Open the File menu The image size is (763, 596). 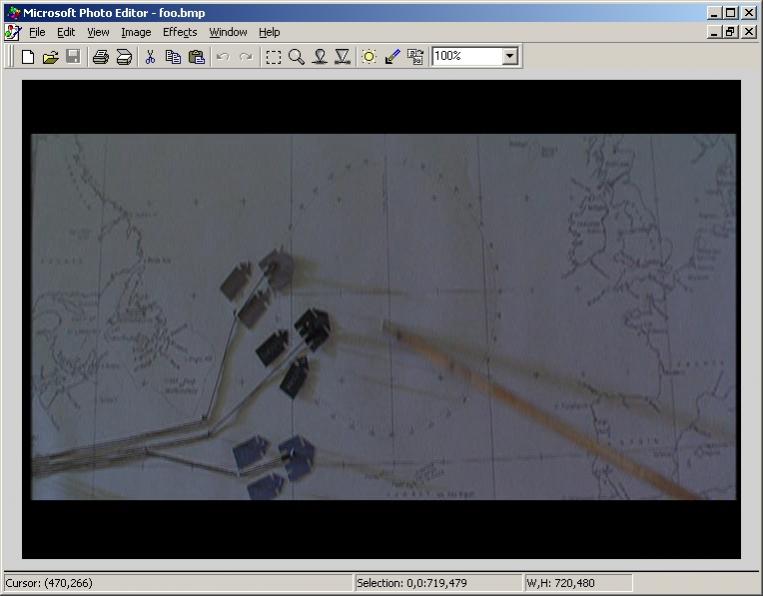pos(37,32)
